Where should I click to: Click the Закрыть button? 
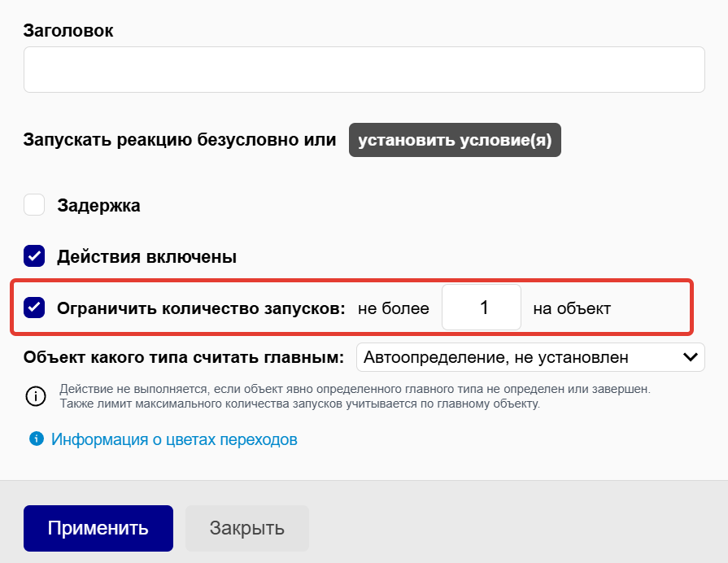247,528
